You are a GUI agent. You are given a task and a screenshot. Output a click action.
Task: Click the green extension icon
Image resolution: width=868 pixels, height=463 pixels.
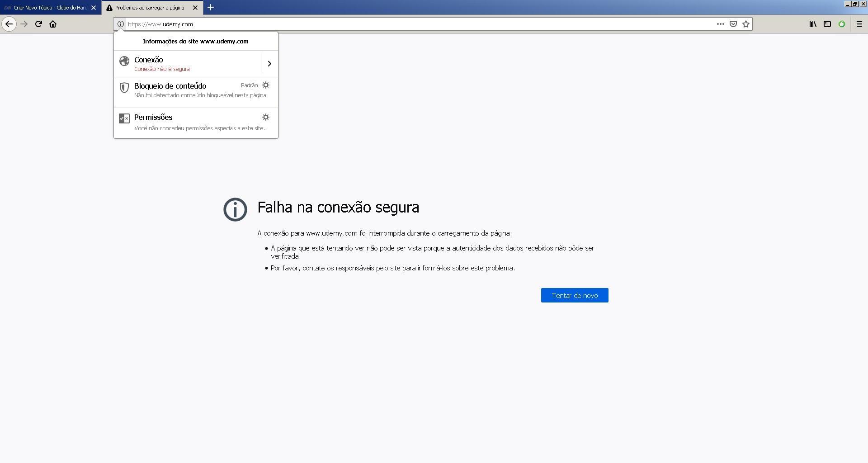pyautogui.click(x=842, y=24)
